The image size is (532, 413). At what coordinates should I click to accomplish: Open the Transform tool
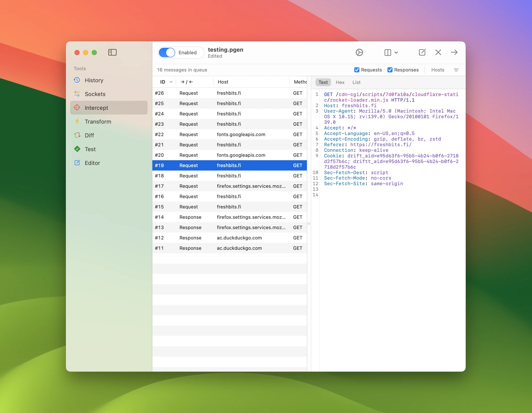[98, 121]
